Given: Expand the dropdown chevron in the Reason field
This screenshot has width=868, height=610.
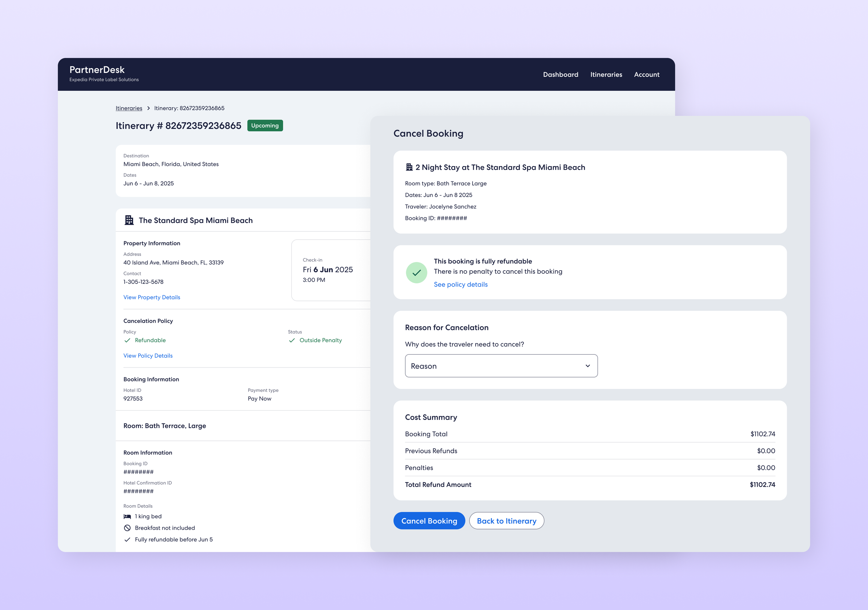Looking at the screenshot, I should (587, 366).
